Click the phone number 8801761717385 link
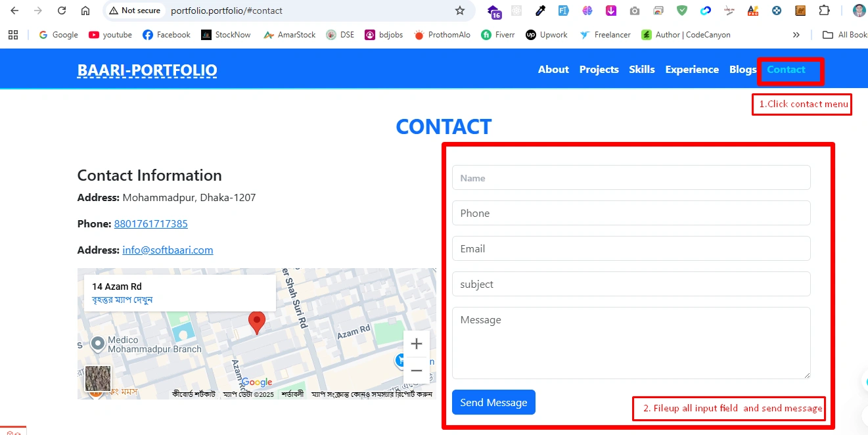The width and height of the screenshot is (868, 435). [150, 224]
